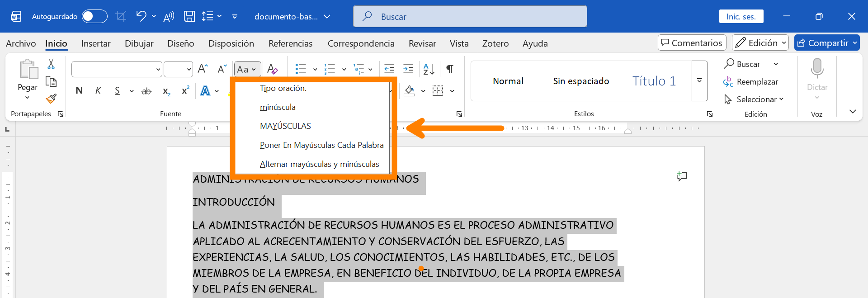The image size is (868, 298).
Task: Click the Increase indent icon
Action: click(408, 69)
